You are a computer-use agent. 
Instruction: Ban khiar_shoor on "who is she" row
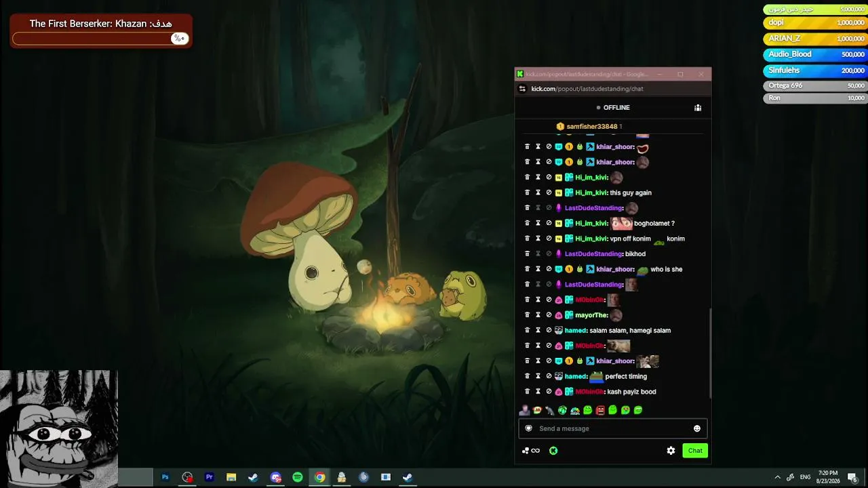(549, 269)
